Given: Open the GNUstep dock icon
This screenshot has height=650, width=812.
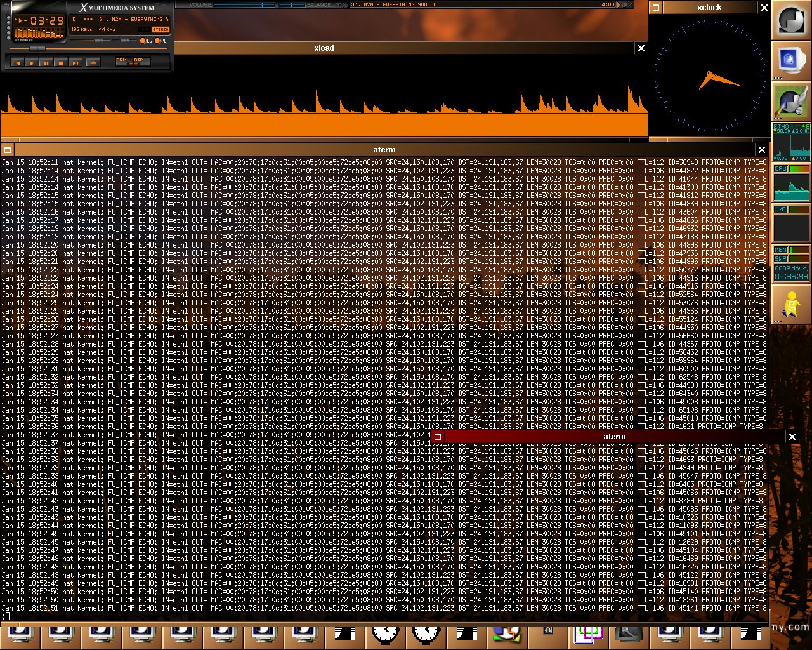Looking at the screenshot, I should (x=791, y=20).
